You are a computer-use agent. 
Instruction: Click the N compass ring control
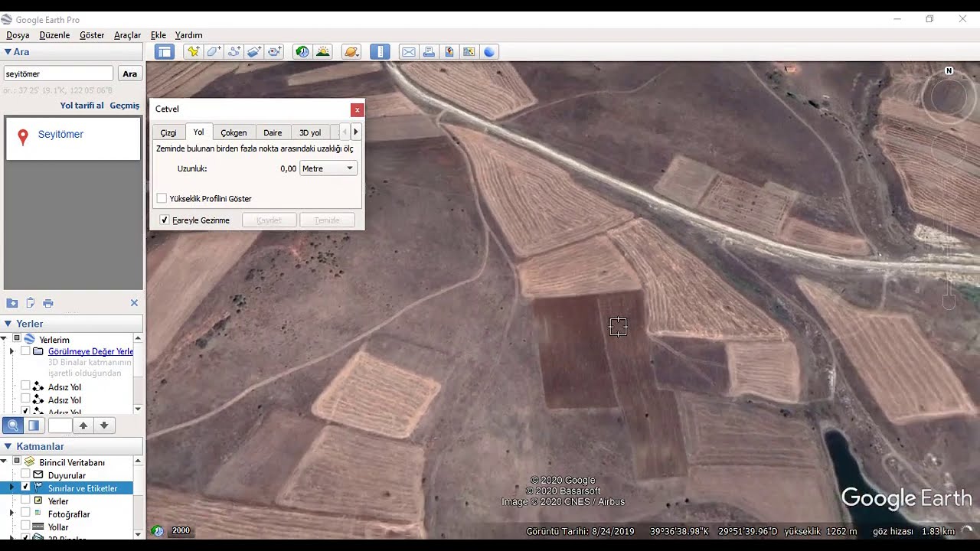[949, 97]
